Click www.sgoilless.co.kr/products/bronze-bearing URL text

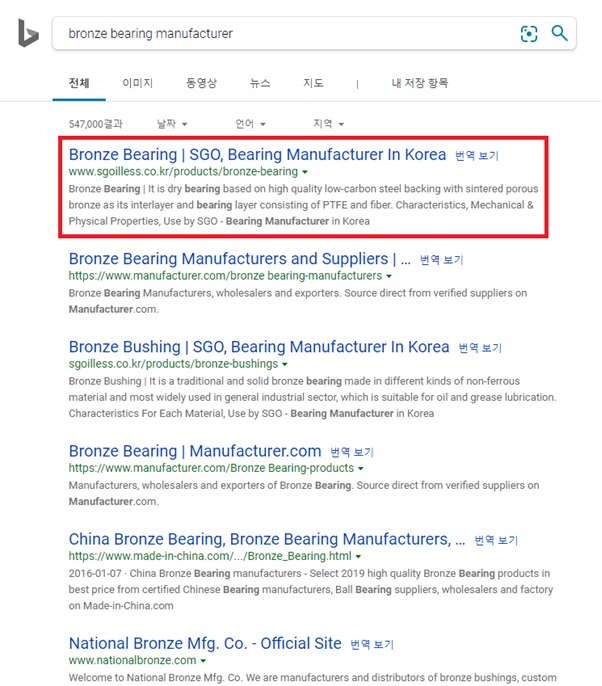(x=183, y=172)
